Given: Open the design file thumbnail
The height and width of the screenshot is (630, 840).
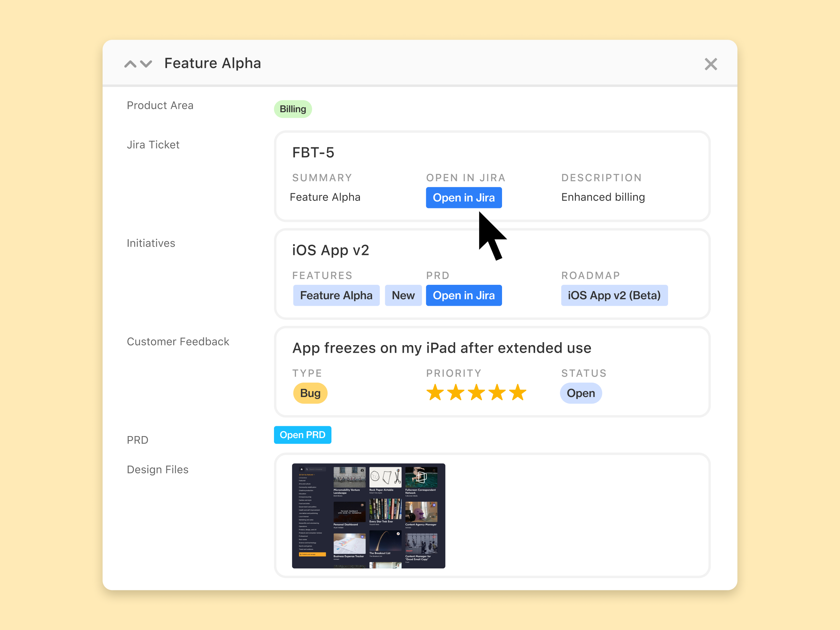Looking at the screenshot, I should (x=368, y=516).
